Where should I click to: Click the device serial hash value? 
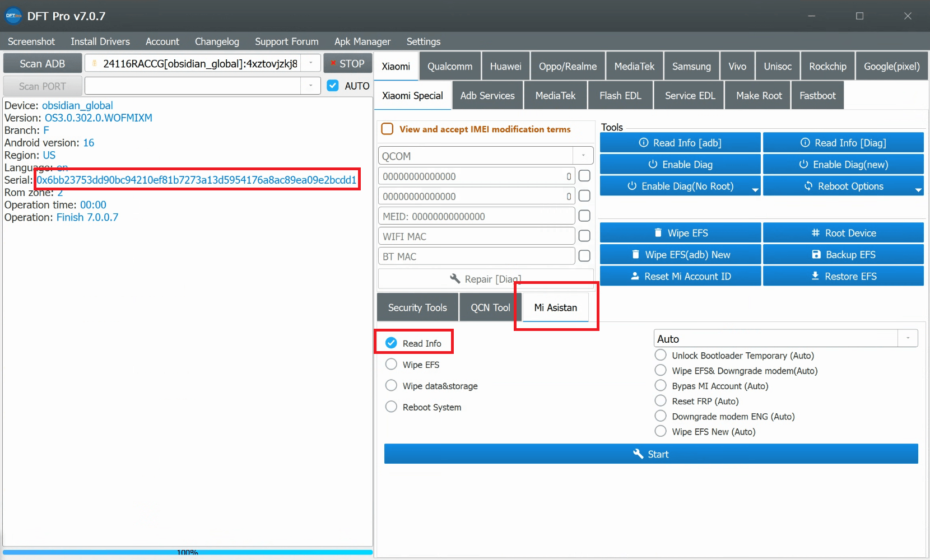click(197, 180)
